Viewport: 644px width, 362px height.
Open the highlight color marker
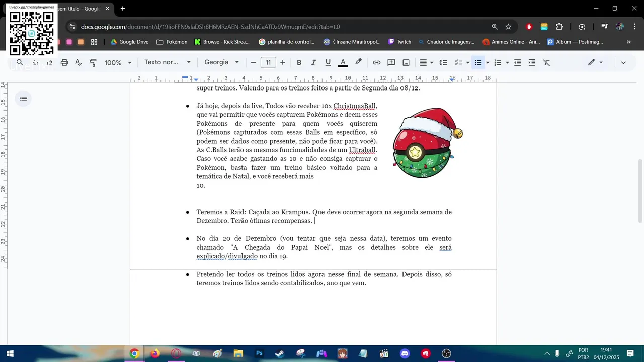358,62
